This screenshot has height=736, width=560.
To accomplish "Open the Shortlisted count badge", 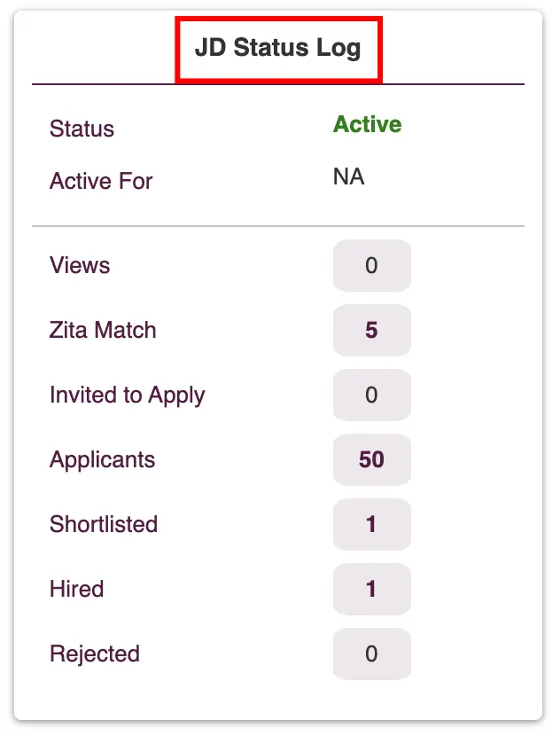I will [x=371, y=524].
